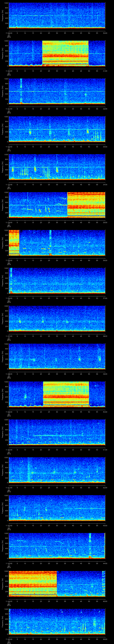Screen dimensions: 114x644
Task: Select the 33:00 end-time label
Action: click(x=105, y=147)
